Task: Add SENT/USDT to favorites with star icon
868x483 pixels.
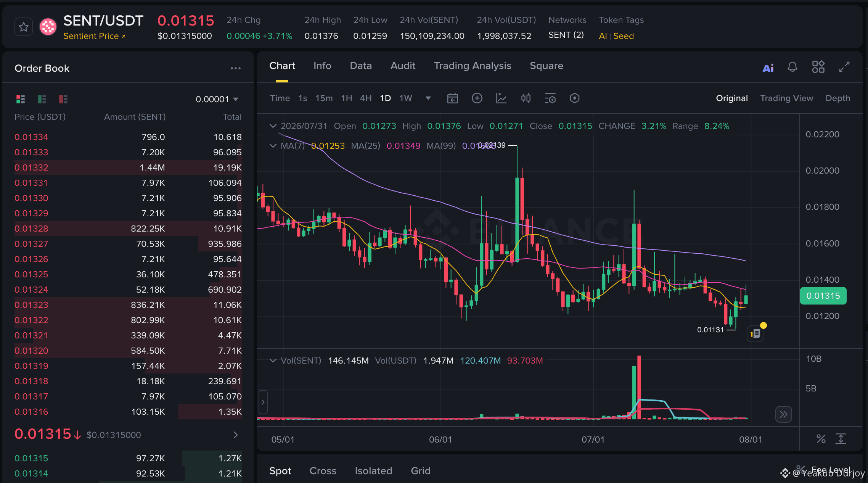Action: tap(24, 27)
